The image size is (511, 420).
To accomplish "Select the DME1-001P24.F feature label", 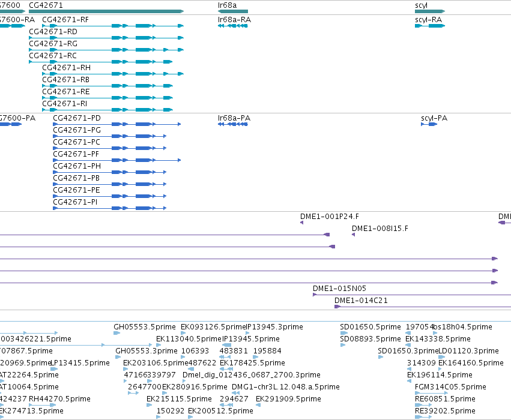I will coord(330,217).
